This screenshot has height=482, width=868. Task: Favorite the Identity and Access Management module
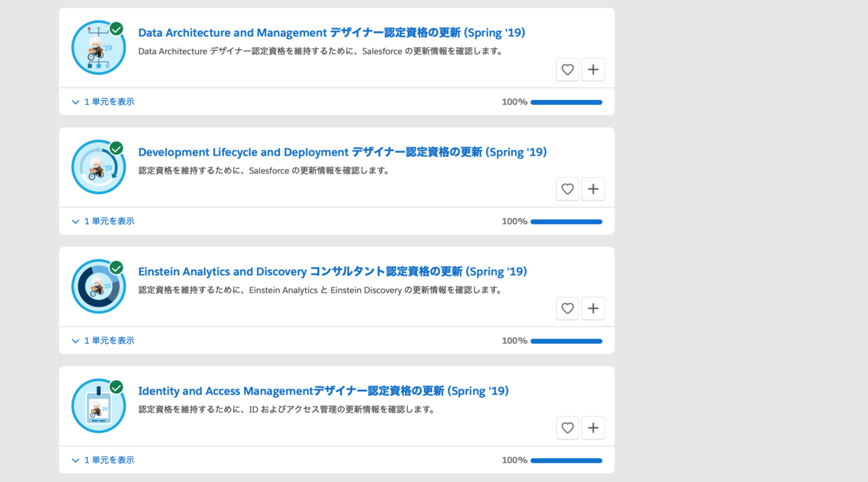tap(568, 428)
